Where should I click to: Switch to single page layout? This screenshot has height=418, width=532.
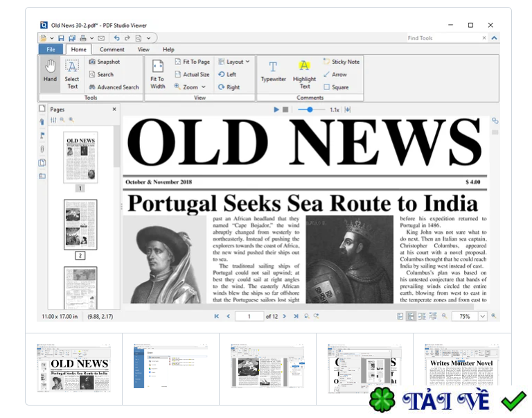point(400,316)
